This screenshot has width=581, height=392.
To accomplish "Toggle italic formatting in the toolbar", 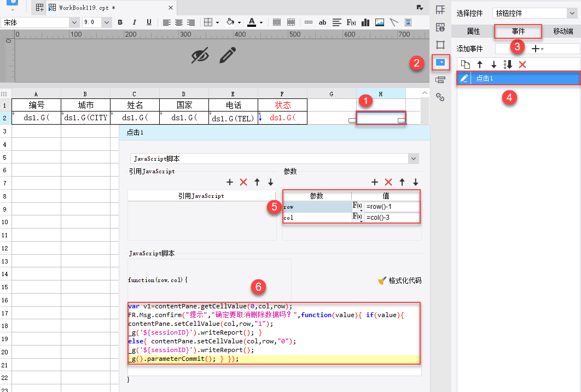I will coord(134,22).
